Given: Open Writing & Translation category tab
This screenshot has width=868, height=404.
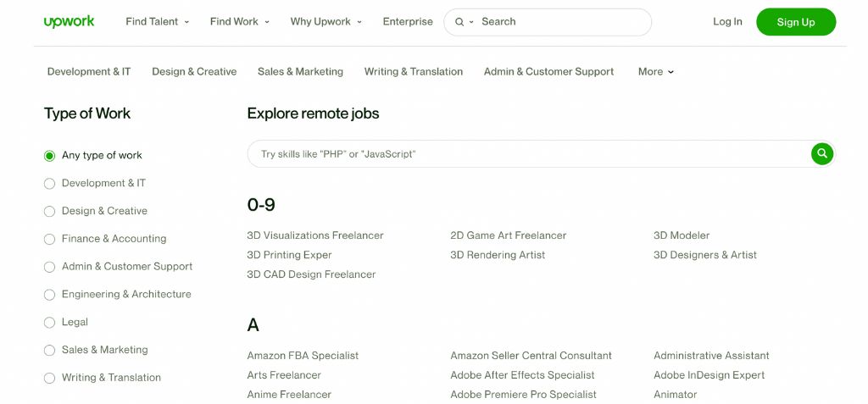Looking at the screenshot, I should click(x=414, y=72).
